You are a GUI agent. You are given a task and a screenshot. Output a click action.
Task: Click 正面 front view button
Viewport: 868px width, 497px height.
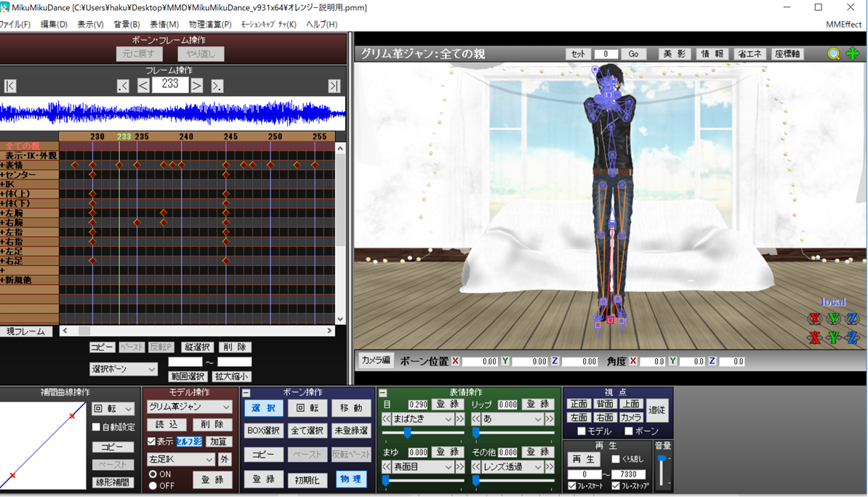click(x=579, y=403)
